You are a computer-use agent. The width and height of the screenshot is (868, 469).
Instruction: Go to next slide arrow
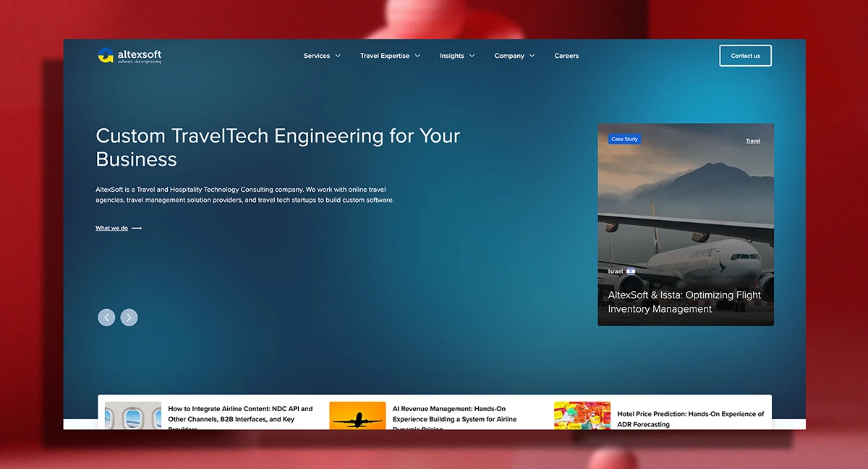point(129,317)
